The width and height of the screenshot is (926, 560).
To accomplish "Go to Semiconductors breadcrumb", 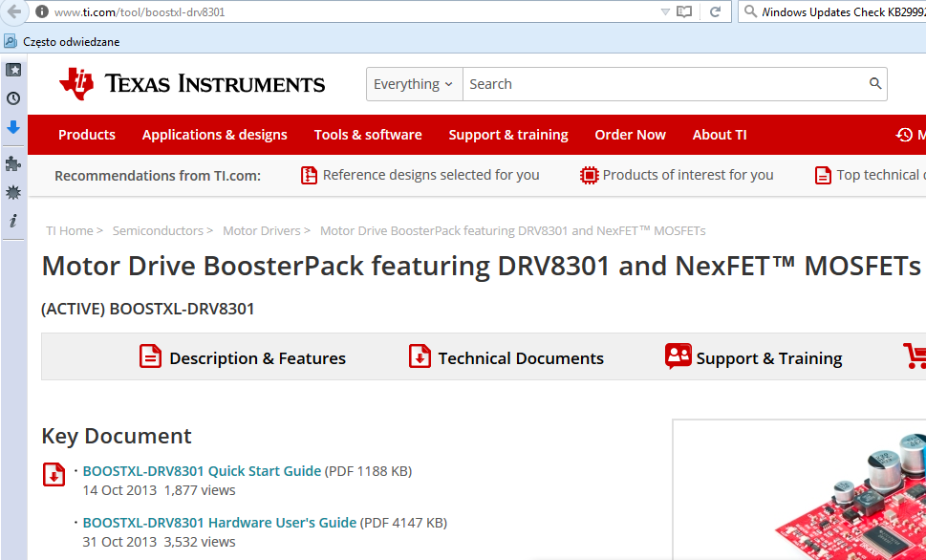I will click(158, 231).
